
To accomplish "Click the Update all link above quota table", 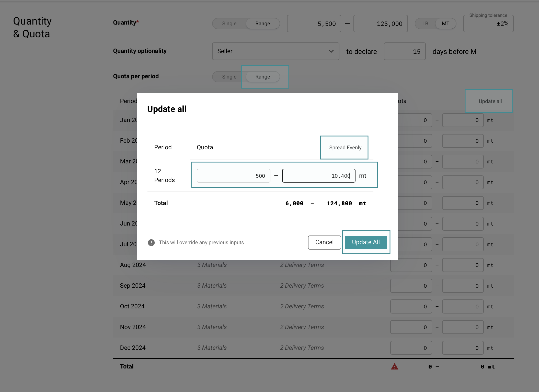I will click(x=490, y=101).
